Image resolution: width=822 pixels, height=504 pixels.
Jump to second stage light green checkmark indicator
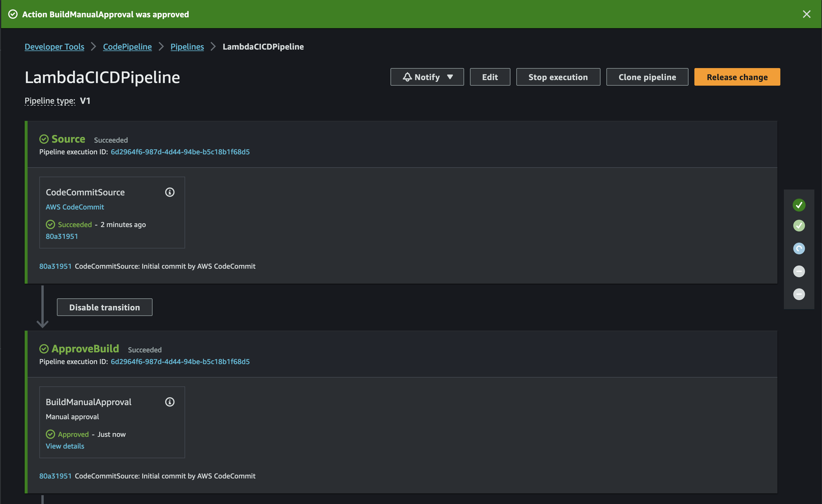coord(799,226)
